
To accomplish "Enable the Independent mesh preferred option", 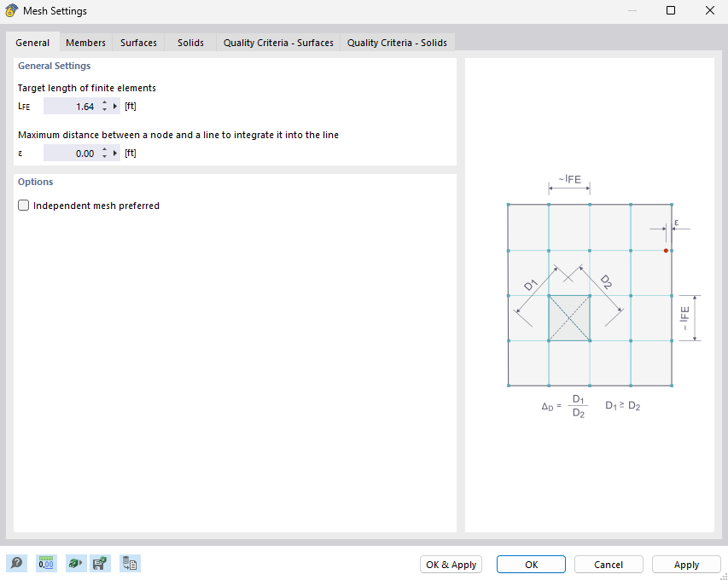I will (23, 205).
